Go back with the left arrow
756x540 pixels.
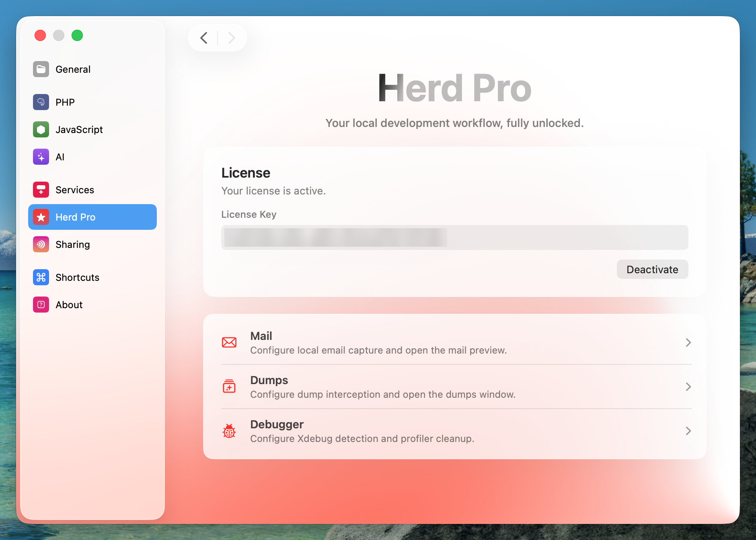pos(204,38)
